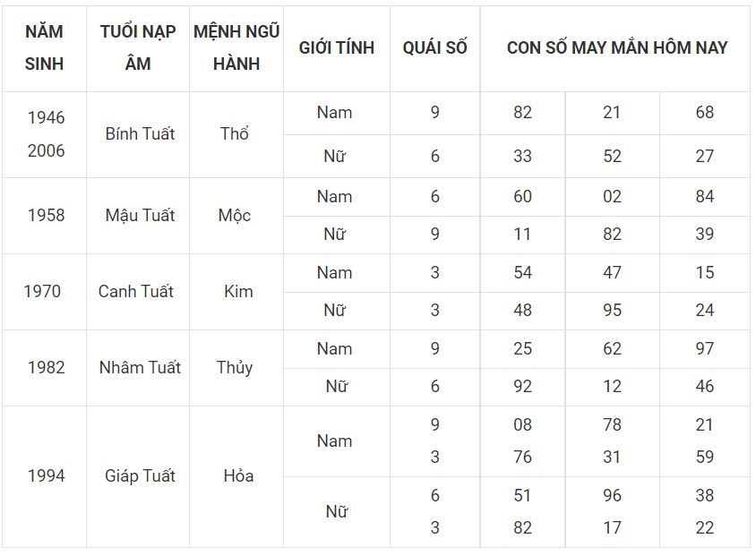Image resolution: width=756 pixels, height=556 pixels.
Task: Click the Nhâm Tuất cell
Action: pos(140,368)
